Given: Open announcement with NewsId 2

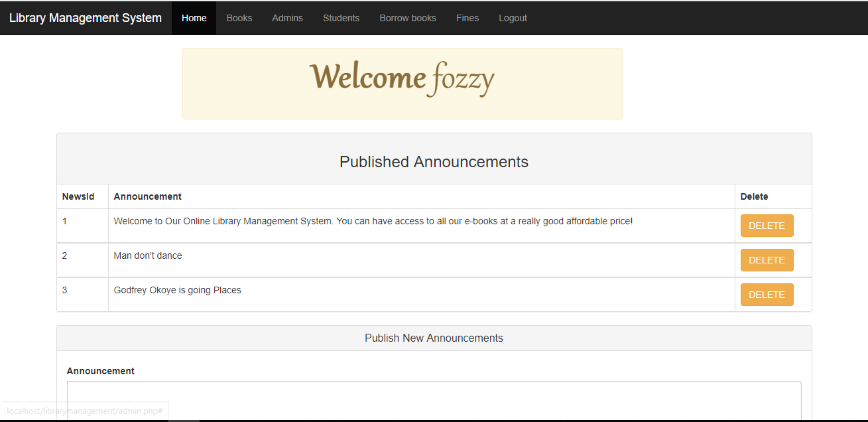Looking at the screenshot, I should [64, 255].
